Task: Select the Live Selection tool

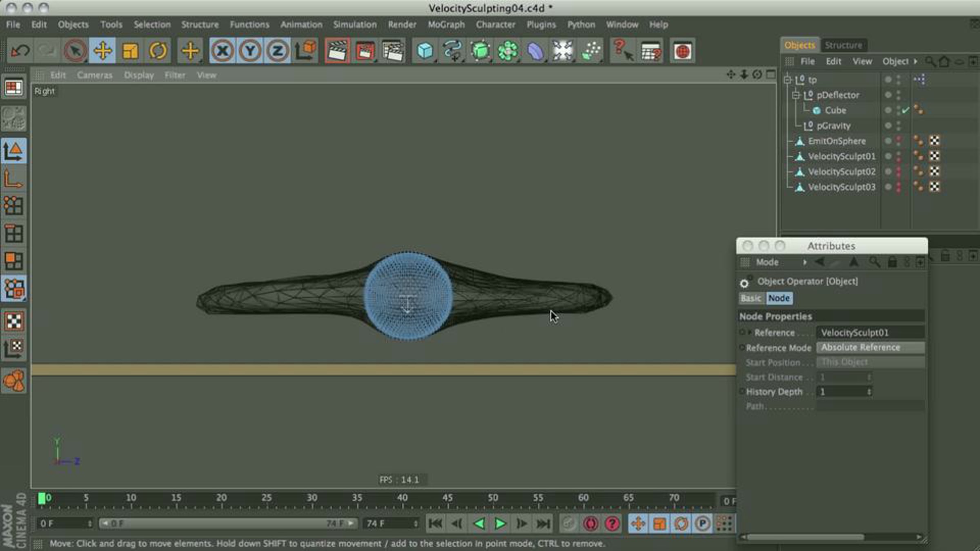Action: tap(75, 51)
